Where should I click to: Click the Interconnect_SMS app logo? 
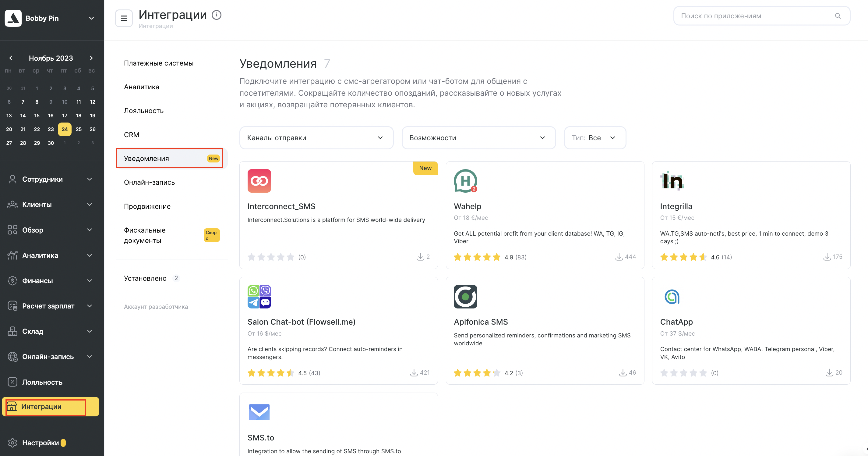tap(259, 181)
